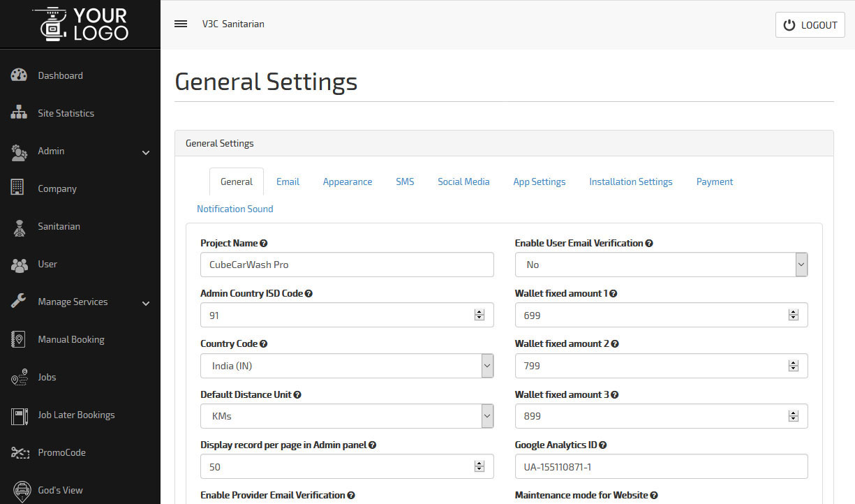Show help for Maintenance mode for Website
Image resolution: width=855 pixels, height=504 pixels.
pos(654,496)
